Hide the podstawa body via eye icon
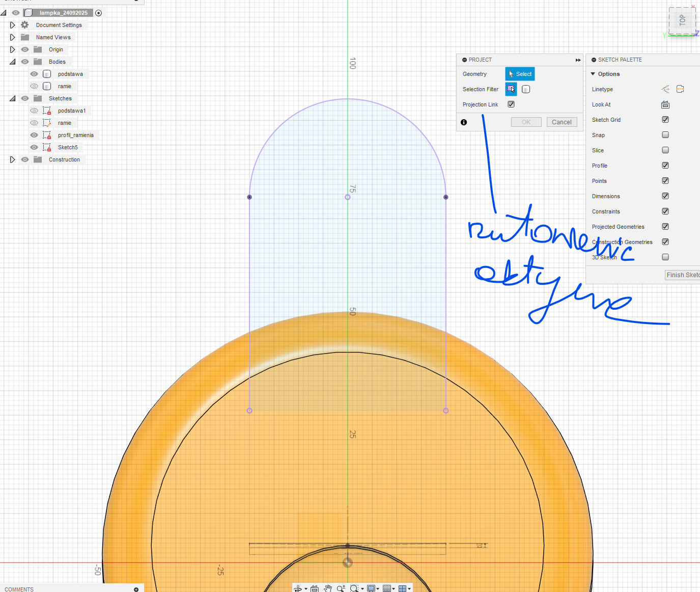This screenshot has width=700, height=592. tap(34, 74)
